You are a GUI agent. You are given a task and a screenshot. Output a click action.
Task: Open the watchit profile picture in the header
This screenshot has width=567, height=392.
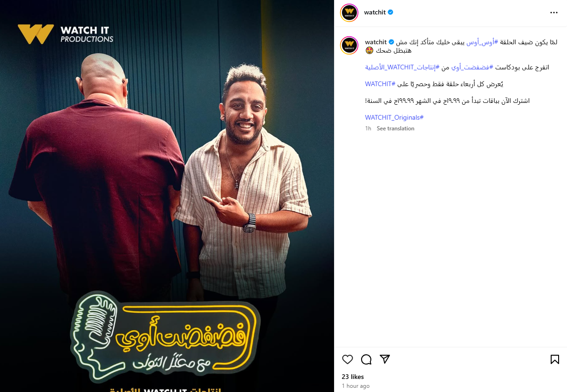tap(349, 13)
